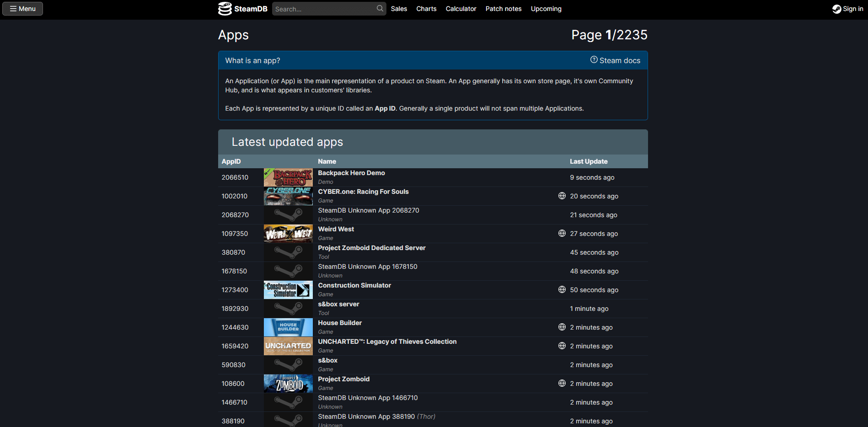The width and height of the screenshot is (868, 427).
Task: Open the House Builder app page
Action: click(340, 323)
